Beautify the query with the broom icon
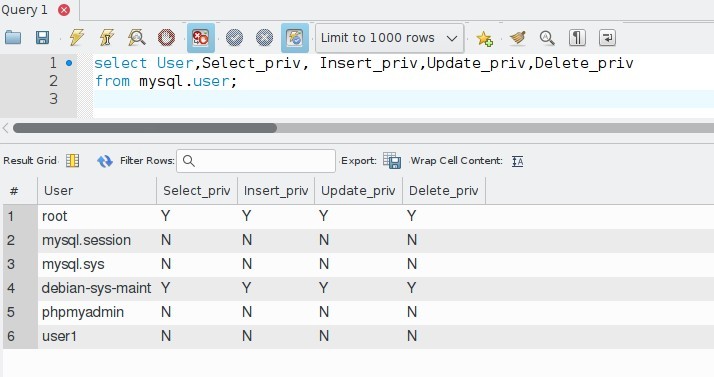This screenshot has height=377, width=714. (517, 38)
